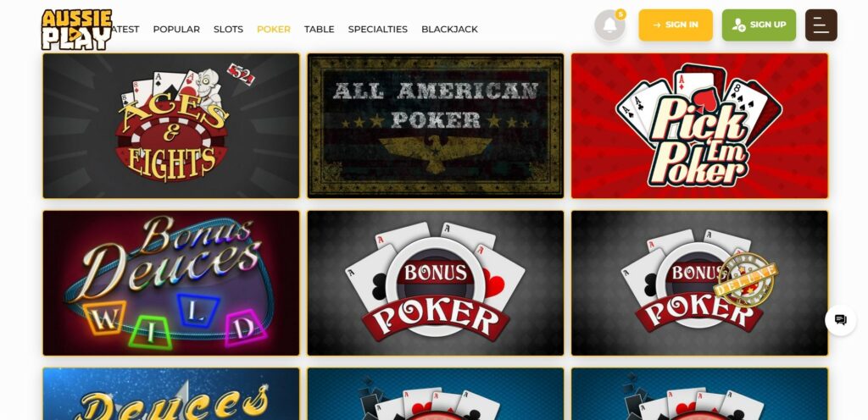Open the Specialties tab
This screenshot has height=420, width=868.
[x=377, y=30]
